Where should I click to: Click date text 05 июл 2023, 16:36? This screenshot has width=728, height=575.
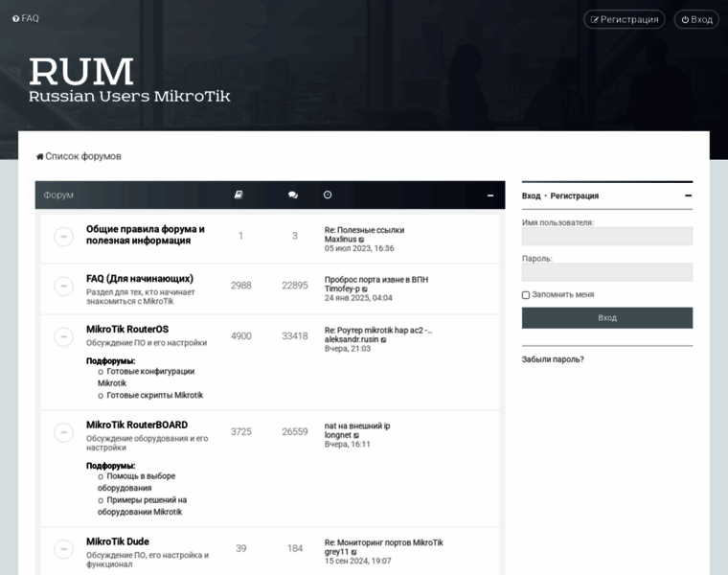pyautogui.click(x=359, y=248)
